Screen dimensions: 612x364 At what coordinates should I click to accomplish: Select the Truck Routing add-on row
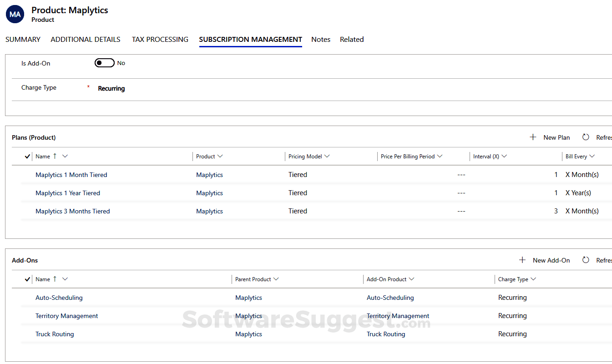[x=55, y=334]
